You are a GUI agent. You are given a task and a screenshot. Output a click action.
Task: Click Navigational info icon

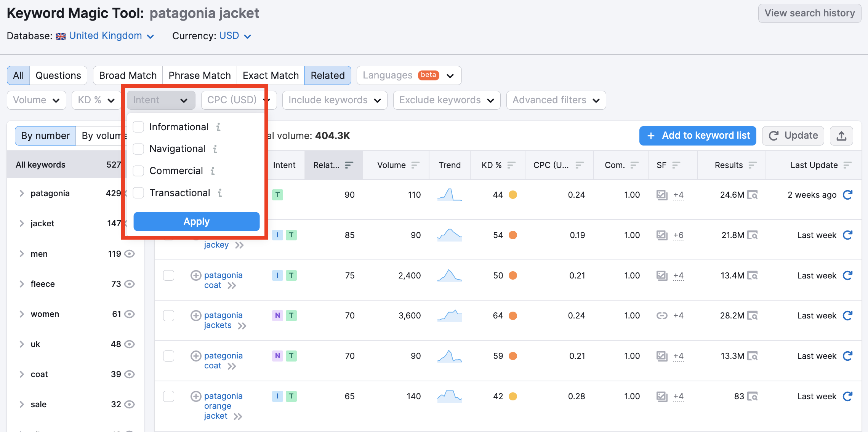pos(215,149)
